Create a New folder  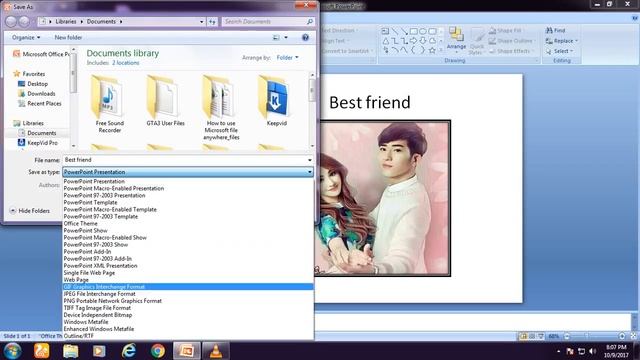(68, 37)
